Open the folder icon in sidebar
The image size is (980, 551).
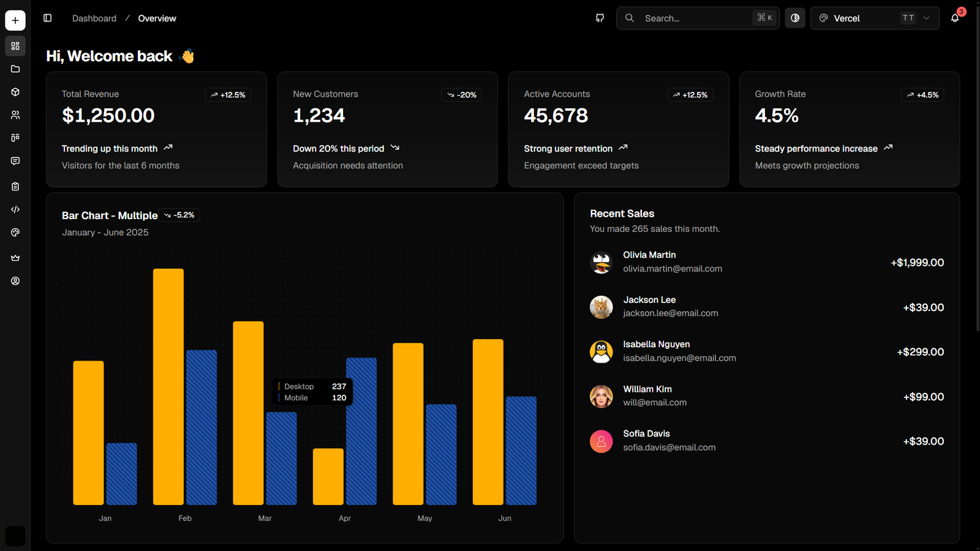tap(15, 69)
